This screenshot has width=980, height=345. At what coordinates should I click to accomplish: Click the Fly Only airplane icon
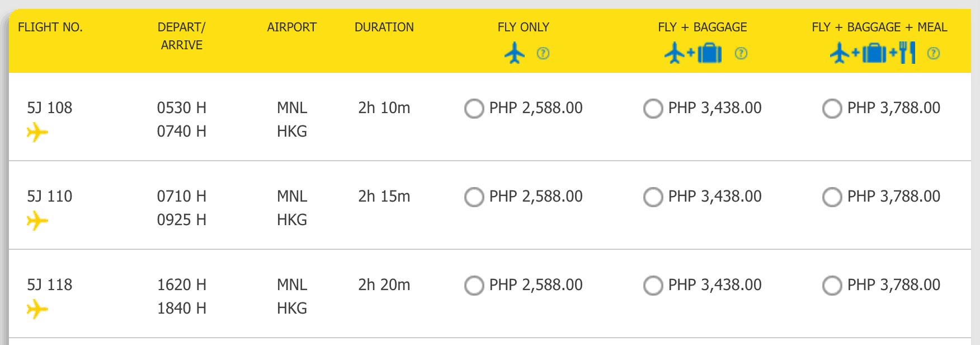[515, 53]
